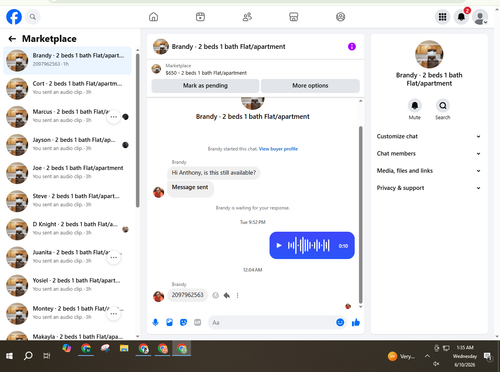Viewport: 500px width, 372px height.
Task: Click the back arrow next to Marketplace
Action: (12, 39)
